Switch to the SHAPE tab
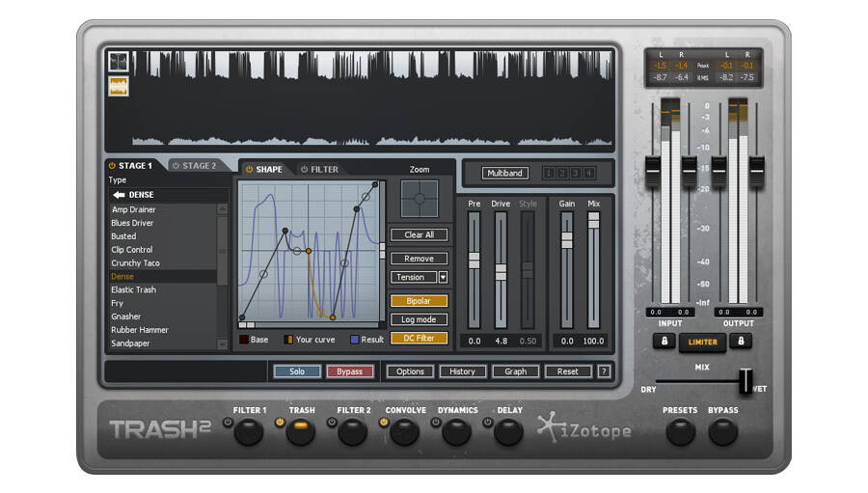This screenshot has height=493, width=868. [269, 169]
